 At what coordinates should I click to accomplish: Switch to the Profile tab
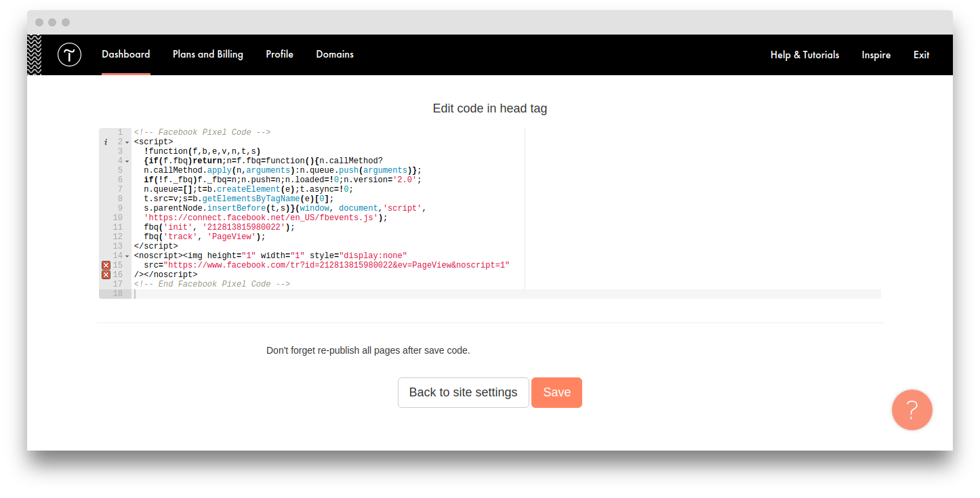[279, 54]
